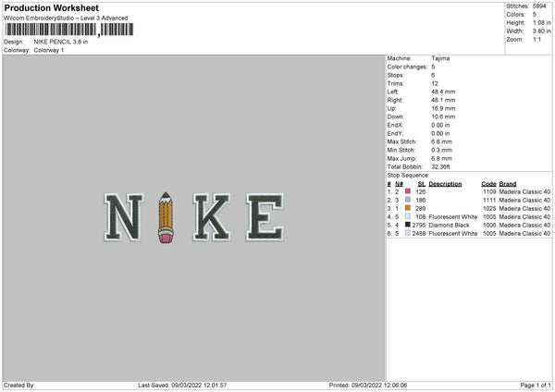
Task: Click 'Madeira Classic 40' in row 1
Action: [524, 191]
